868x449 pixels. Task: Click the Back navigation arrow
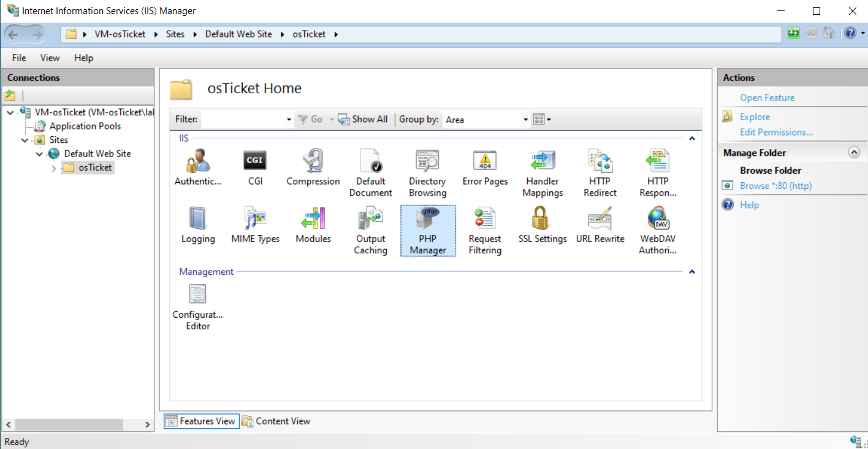tap(13, 34)
